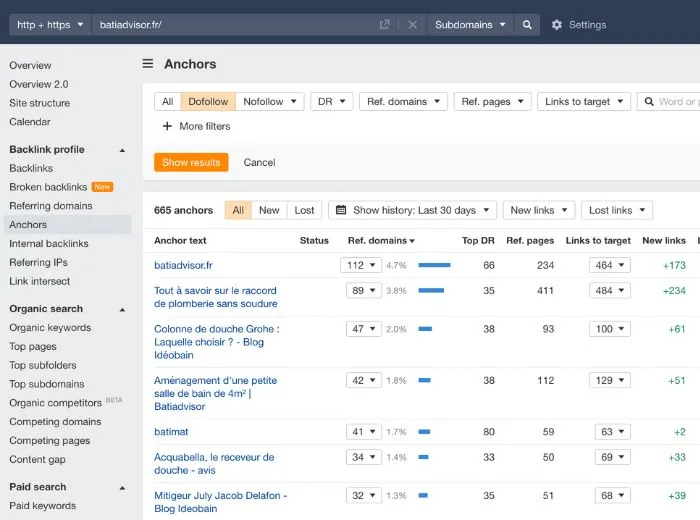Viewport: 700px width, 520px height.
Task: Collapse the Organic search section
Action: click(x=122, y=309)
